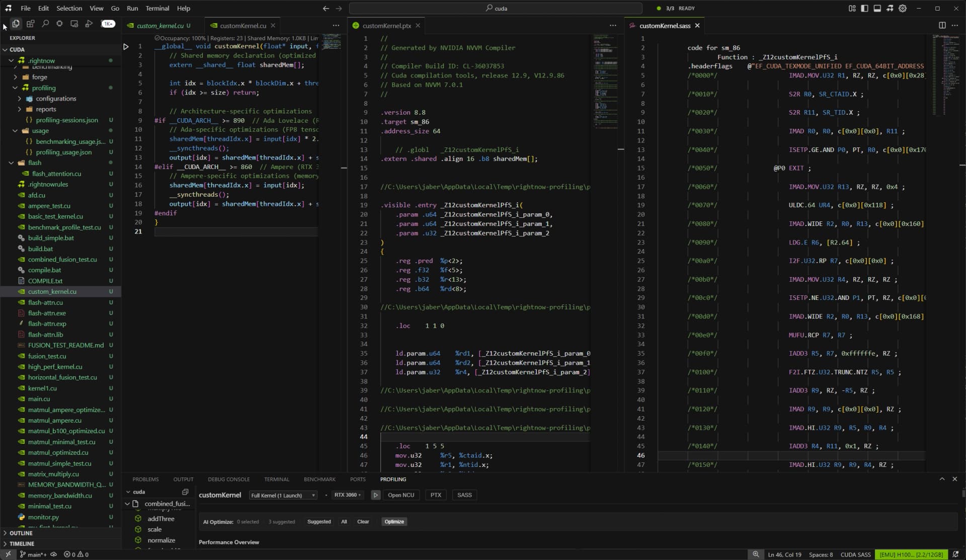Click the Split Editor icon top right
The height and width of the screenshot is (560, 966).
coord(942,25)
